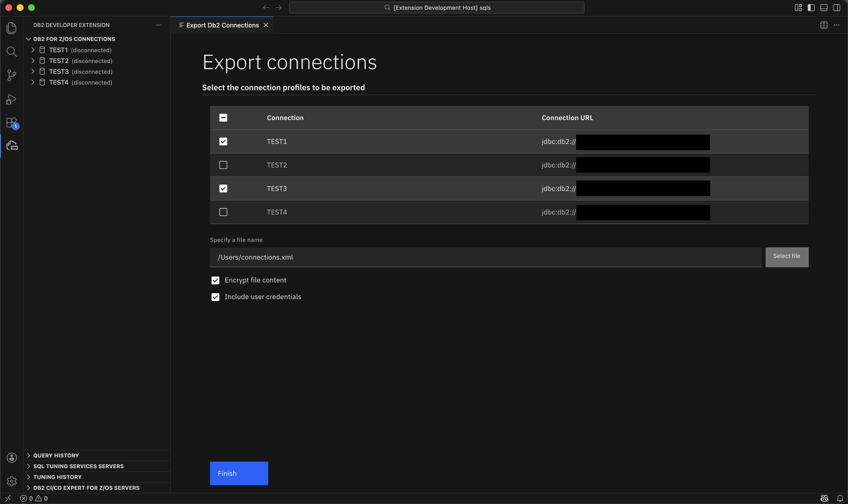Expand the TEST2 connection node
This screenshot has width=848, height=504.
click(x=33, y=61)
